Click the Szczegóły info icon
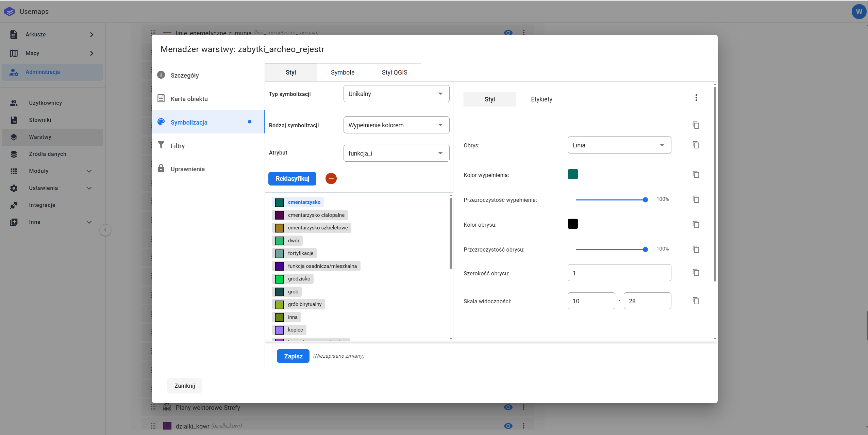 161,75
